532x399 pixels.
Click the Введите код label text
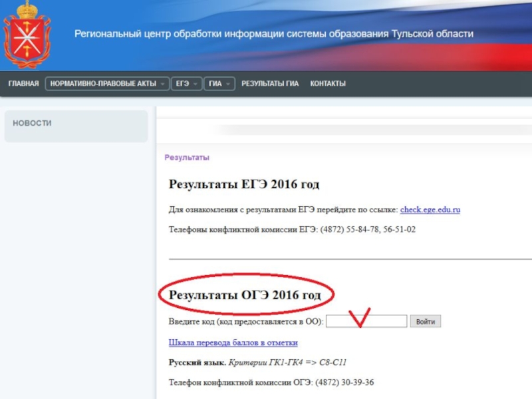(246, 321)
